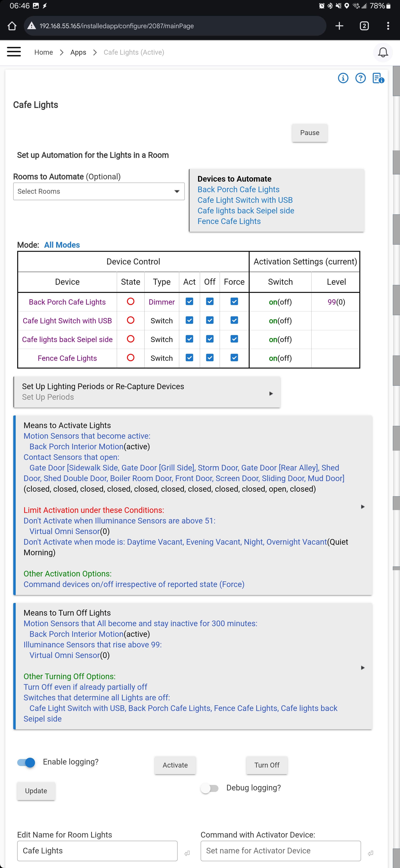Tap the browser home icon
Screen dimensions: 400x868
12,26
